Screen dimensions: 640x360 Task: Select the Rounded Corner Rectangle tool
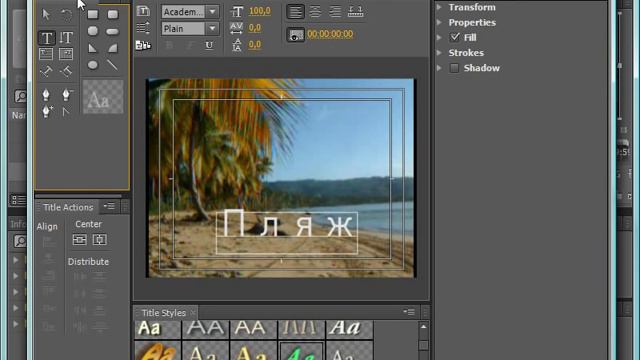(113, 15)
